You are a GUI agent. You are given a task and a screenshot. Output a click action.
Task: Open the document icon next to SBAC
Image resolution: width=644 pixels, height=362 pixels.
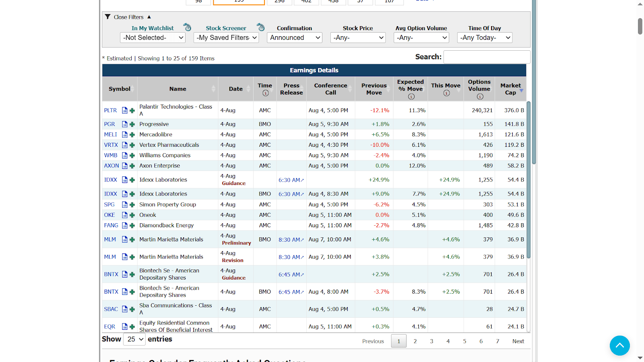125,309
